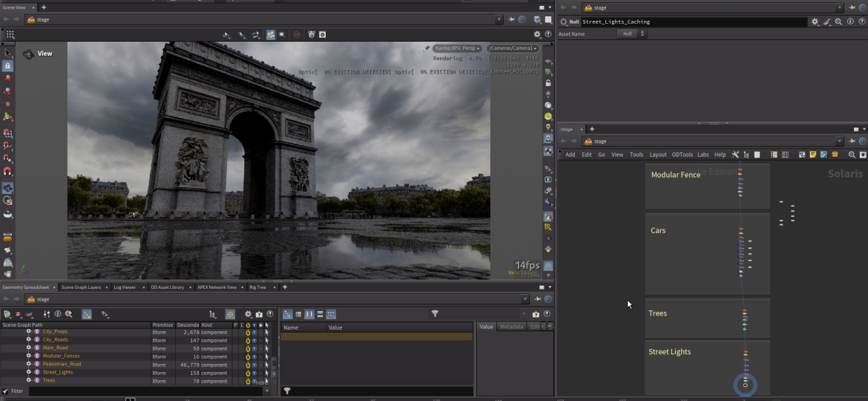Open the Layout menu in network editor

(658, 154)
